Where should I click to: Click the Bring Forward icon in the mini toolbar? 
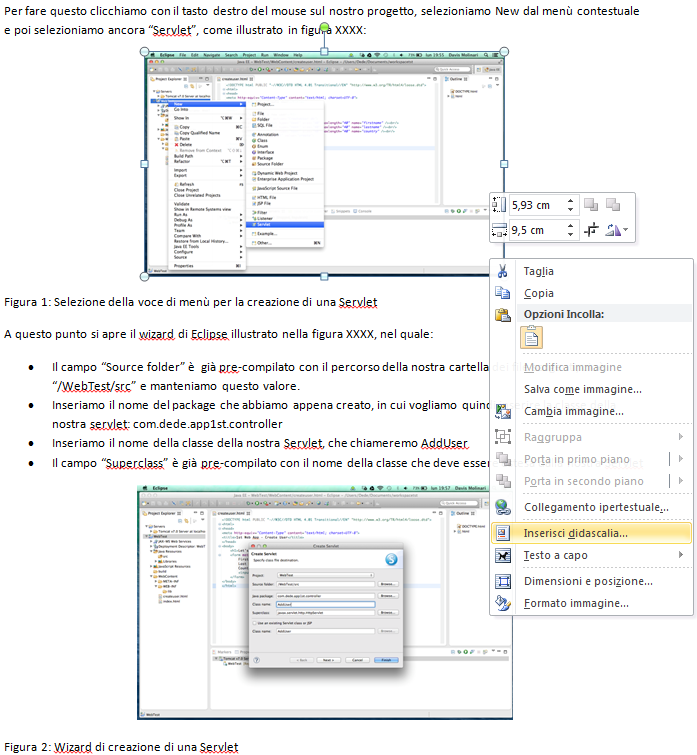point(591,205)
